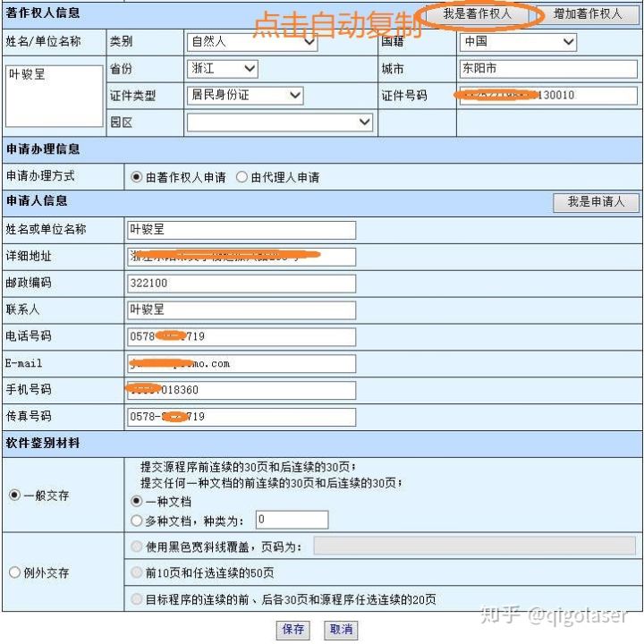Image resolution: width=644 pixels, height=644 pixels.
Task: Click the 种类为 number field
Action: (292, 520)
